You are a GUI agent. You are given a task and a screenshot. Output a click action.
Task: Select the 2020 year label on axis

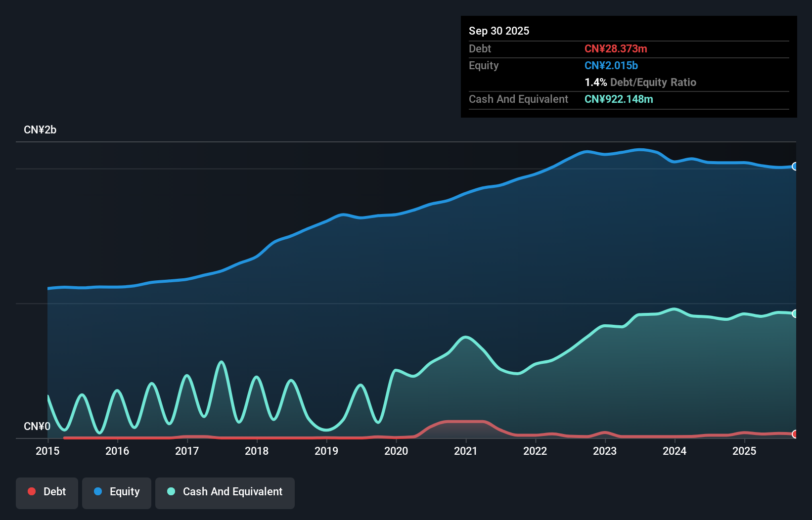tap(396, 451)
